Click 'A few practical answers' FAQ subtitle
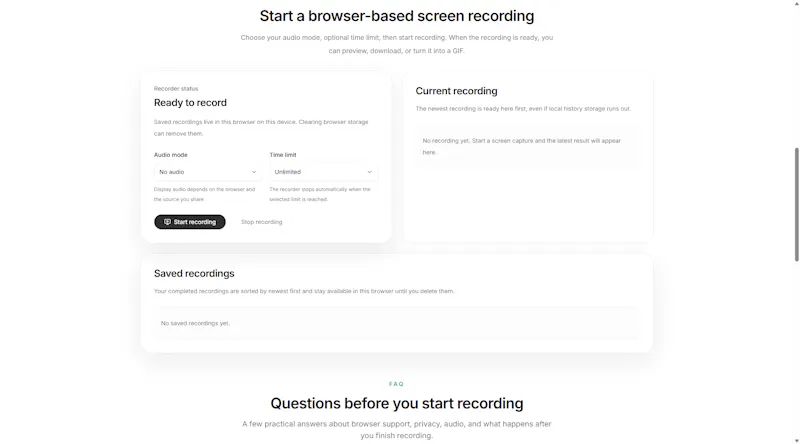Viewport: 800px width, 444px height. coord(397,430)
